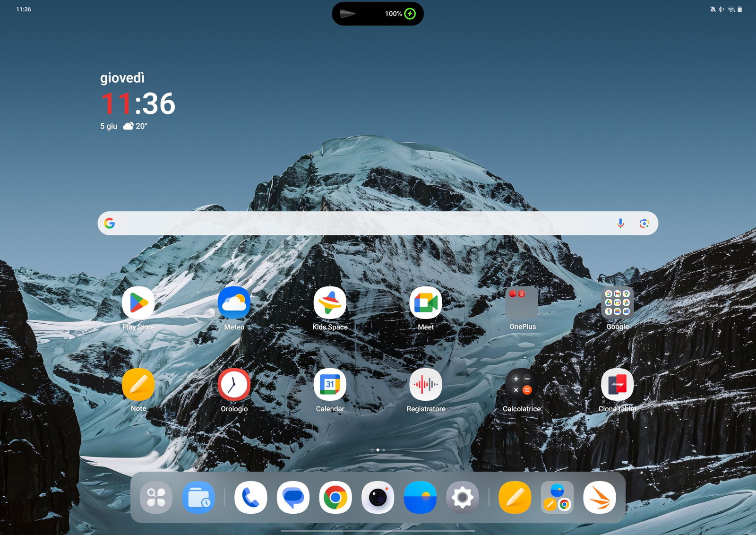Open the recent apps group in dock
This screenshot has height=535, width=756.
(x=557, y=497)
